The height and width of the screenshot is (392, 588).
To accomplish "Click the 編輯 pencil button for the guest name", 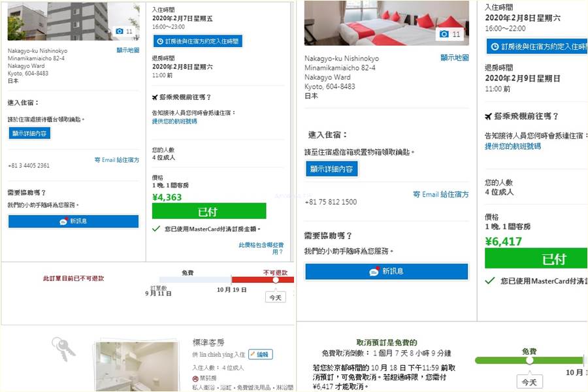I will tap(260, 354).
